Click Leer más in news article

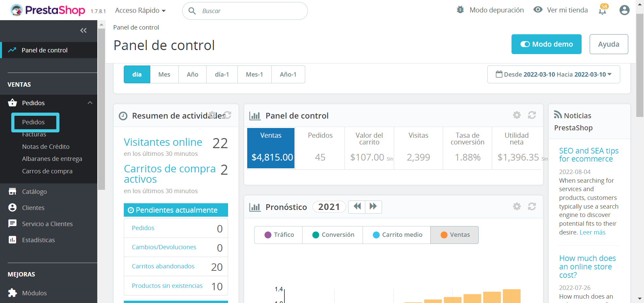click(592, 232)
